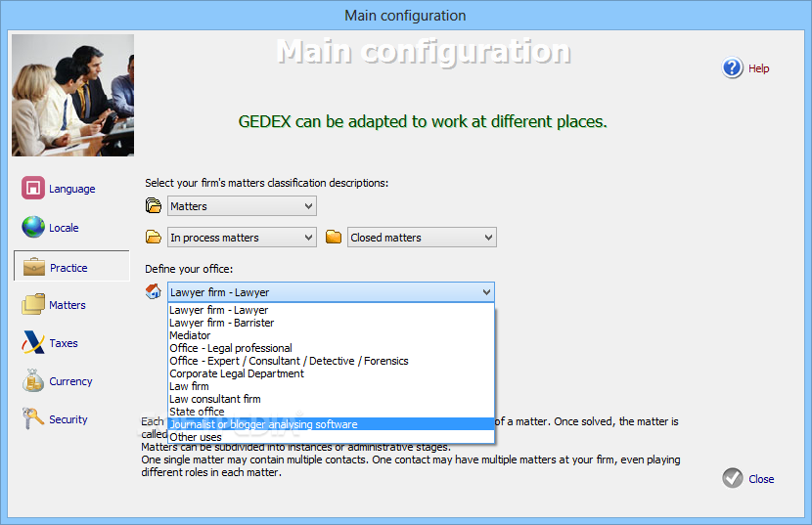Image resolution: width=812 pixels, height=525 pixels.
Task: Click the Help link text
Action: (758, 68)
